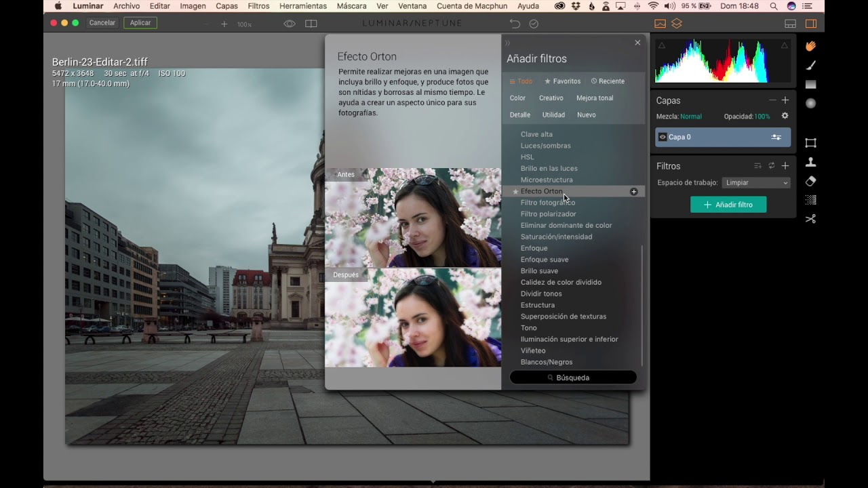Mark Efecto Orton as favorite star
Viewport: 868px width, 488px height.
(515, 192)
